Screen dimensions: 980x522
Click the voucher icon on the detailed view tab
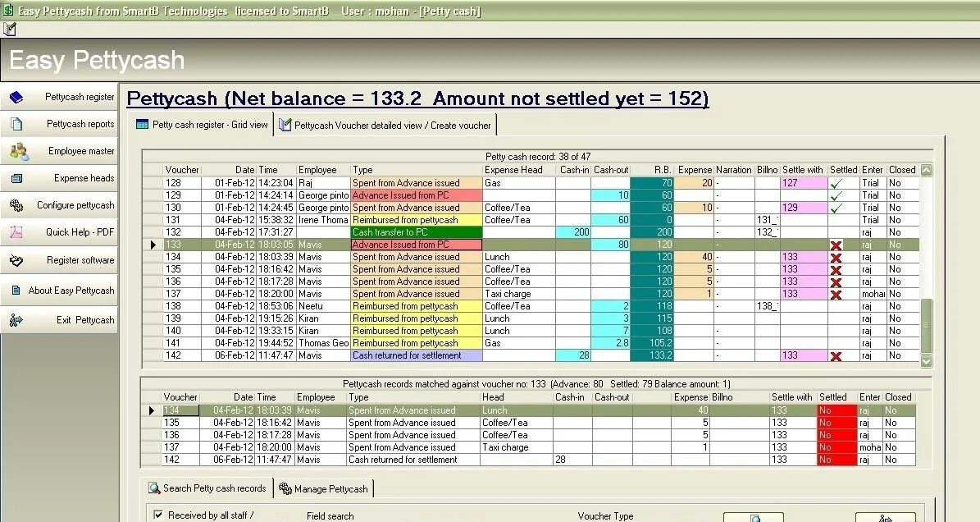click(285, 125)
